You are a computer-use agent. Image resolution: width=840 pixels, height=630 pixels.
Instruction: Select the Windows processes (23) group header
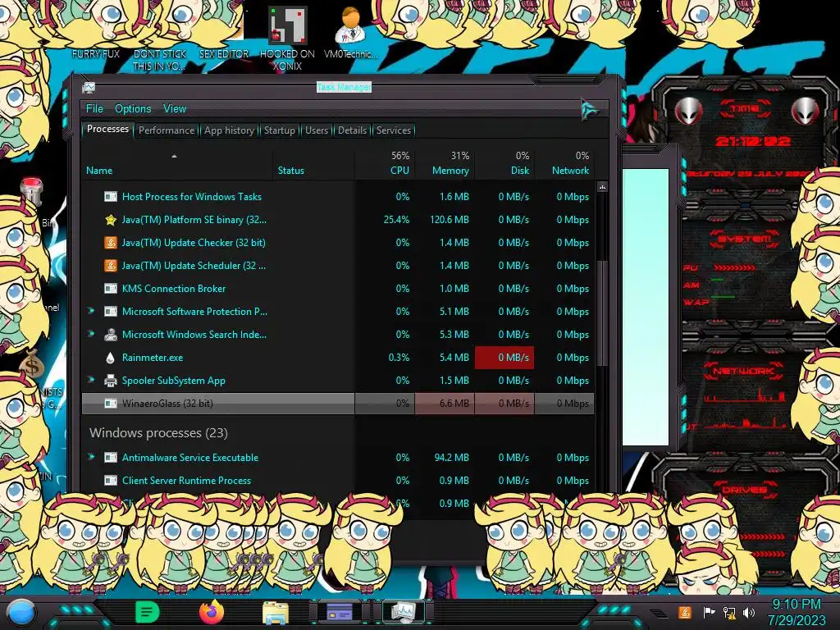pos(158,433)
